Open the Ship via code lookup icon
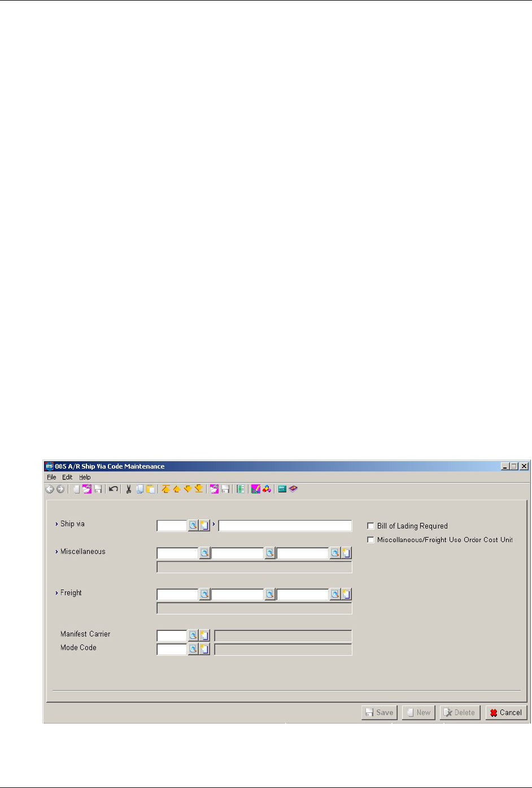The height and width of the screenshot is (788, 532). pos(193,525)
